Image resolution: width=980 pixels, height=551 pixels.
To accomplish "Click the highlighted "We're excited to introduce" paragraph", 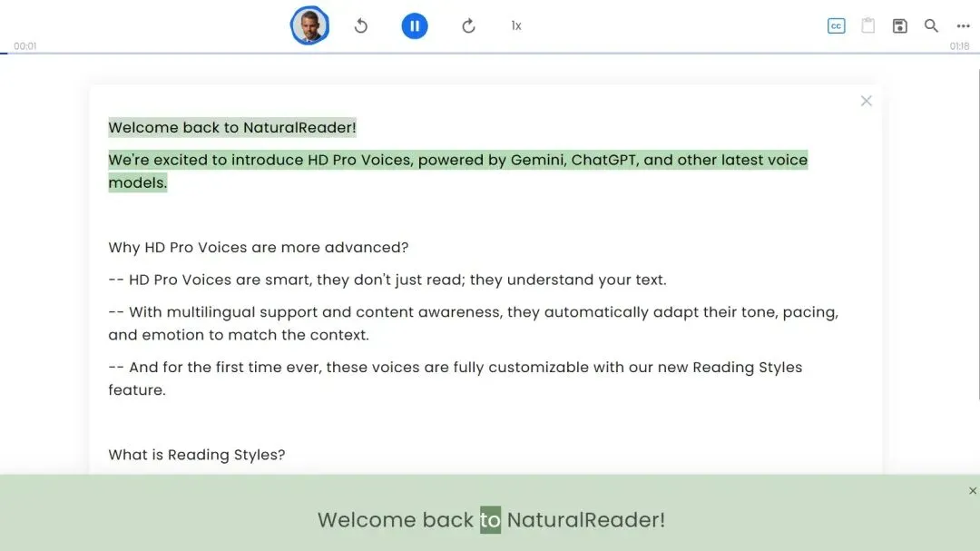I will tap(457, 171).
